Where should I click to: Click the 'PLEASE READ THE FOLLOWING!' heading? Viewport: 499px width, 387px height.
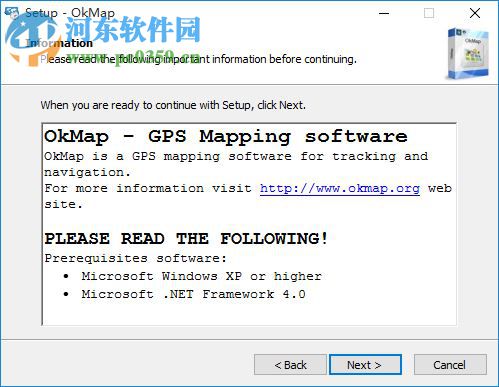click(186, 239)
